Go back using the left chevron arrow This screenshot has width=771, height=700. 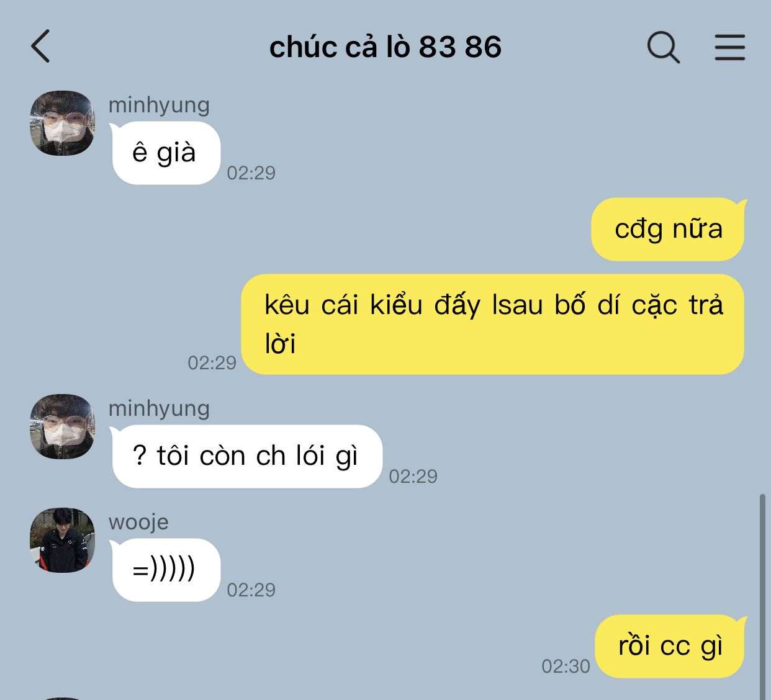pos(40,47)
